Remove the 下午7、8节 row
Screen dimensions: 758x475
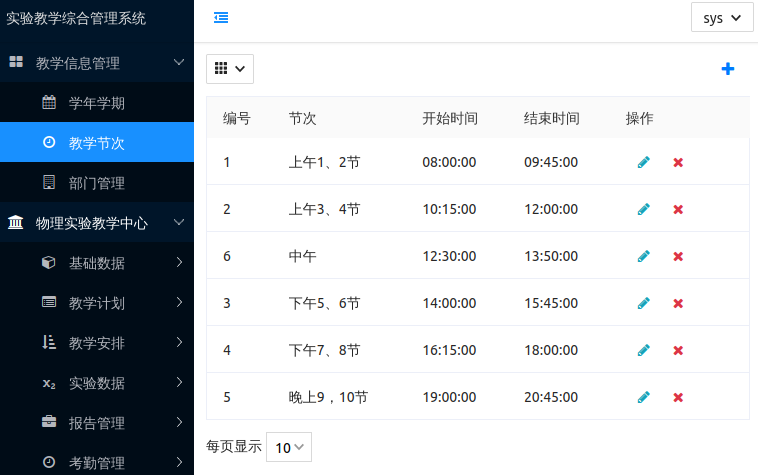678,350
